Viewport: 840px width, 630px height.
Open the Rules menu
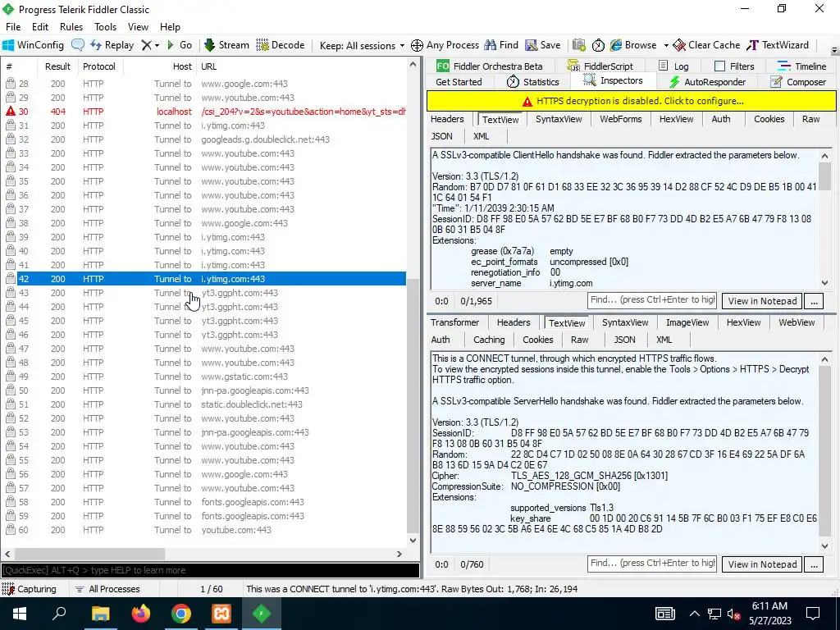[71, 27]
